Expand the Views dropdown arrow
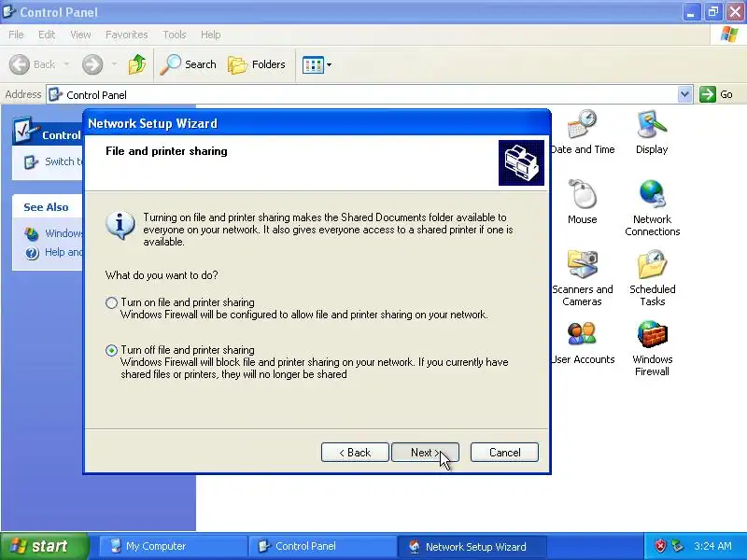 [x=329, y=64]
